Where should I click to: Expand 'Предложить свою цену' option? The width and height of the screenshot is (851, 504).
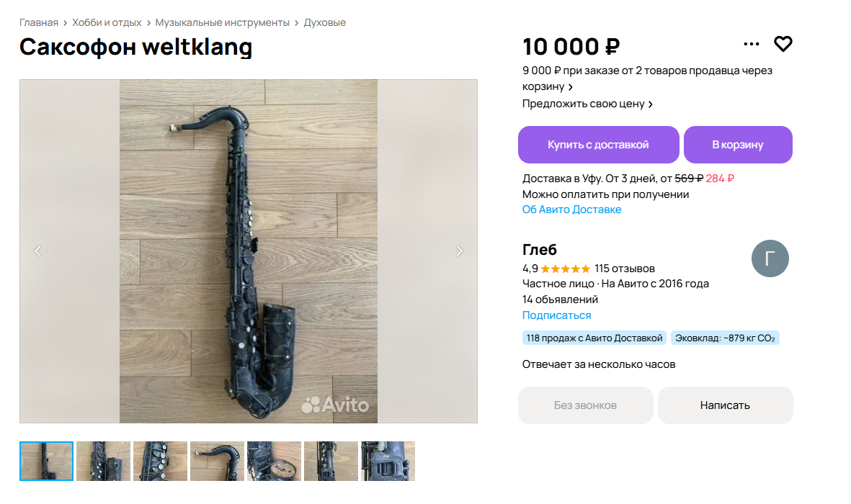tap(587, 104)
